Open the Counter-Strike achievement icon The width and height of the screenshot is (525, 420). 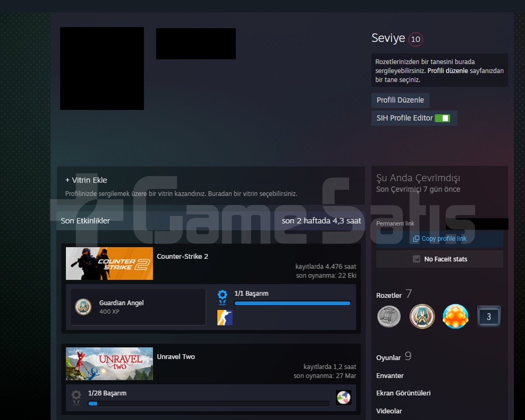click(225, 318)
